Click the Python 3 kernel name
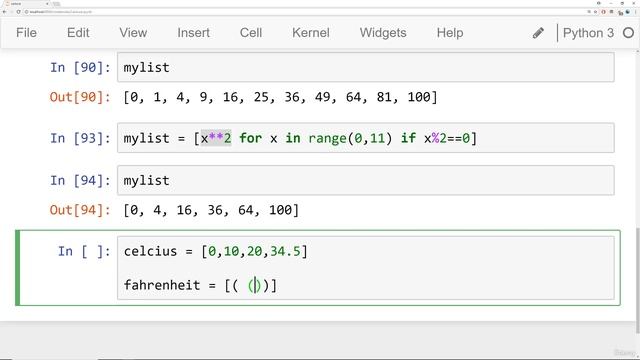This screenshot has height=360, width=640. 588,33
